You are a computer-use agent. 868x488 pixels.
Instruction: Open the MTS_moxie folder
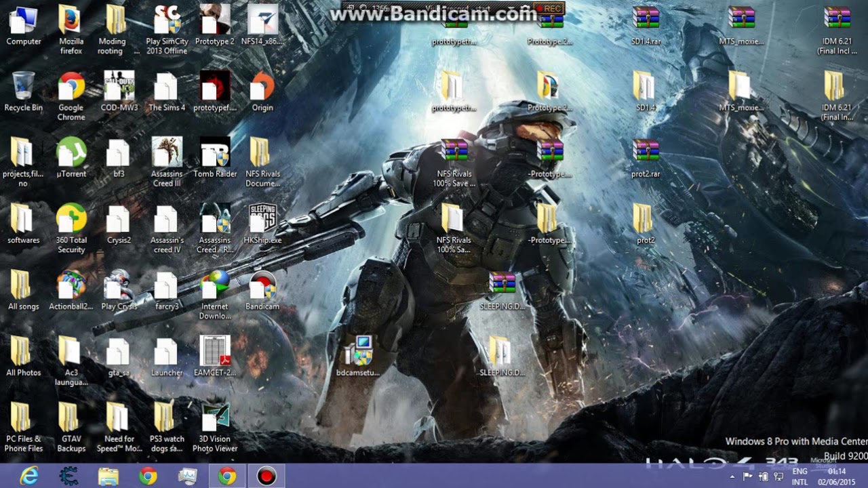tap(741, 91)
